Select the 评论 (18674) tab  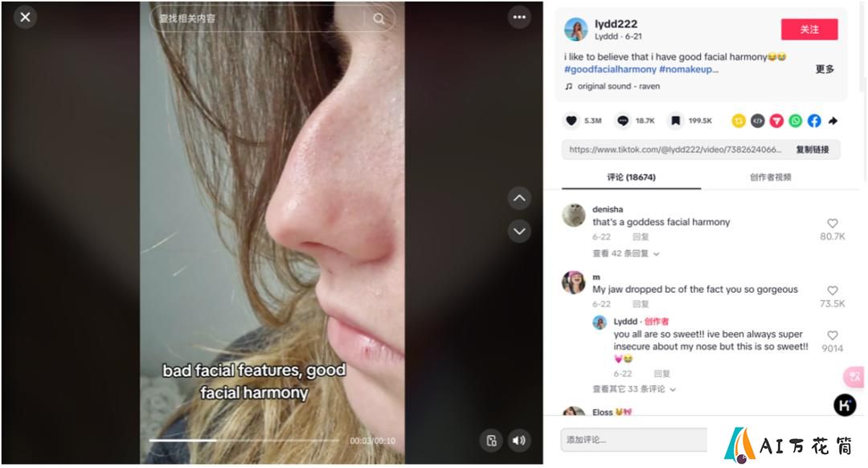(631, 177)
